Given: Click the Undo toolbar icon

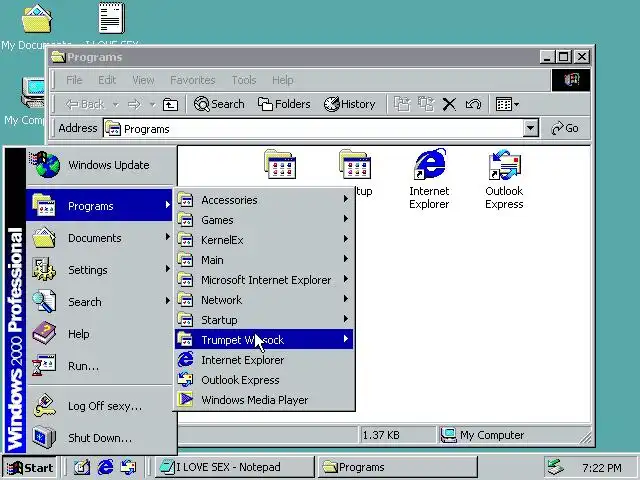Looking at the screenshot, I should point(473,104).
